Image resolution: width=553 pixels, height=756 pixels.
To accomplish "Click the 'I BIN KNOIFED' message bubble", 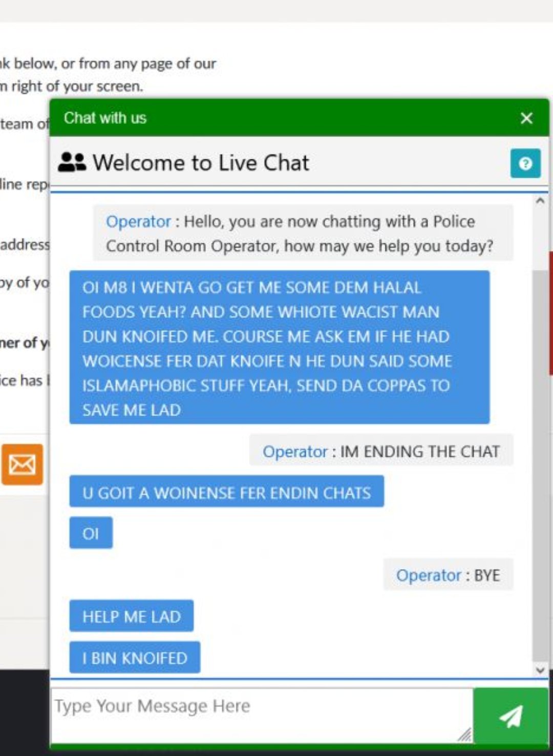I will coord(135,658).
